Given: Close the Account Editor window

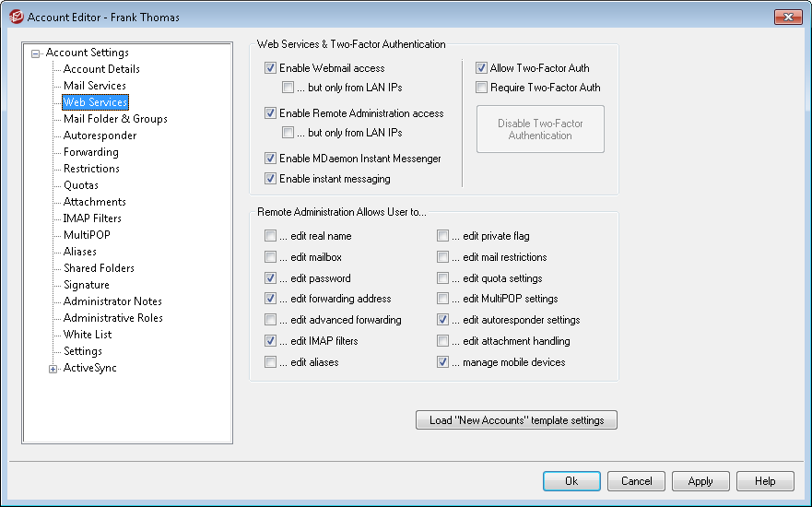Looking at the screenshot, I should tap(787, 18).
